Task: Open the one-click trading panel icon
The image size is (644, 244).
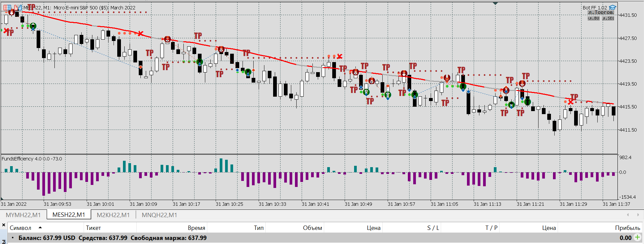Action: click(x=7, y=7)
